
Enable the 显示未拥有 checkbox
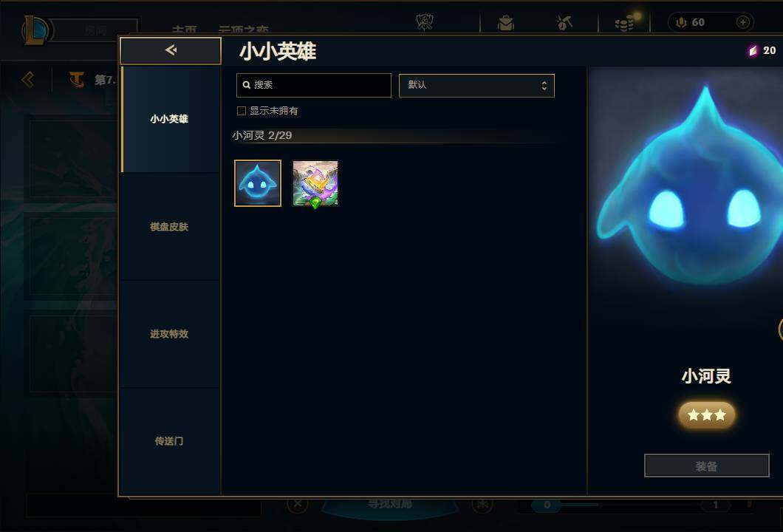[242, 111]
